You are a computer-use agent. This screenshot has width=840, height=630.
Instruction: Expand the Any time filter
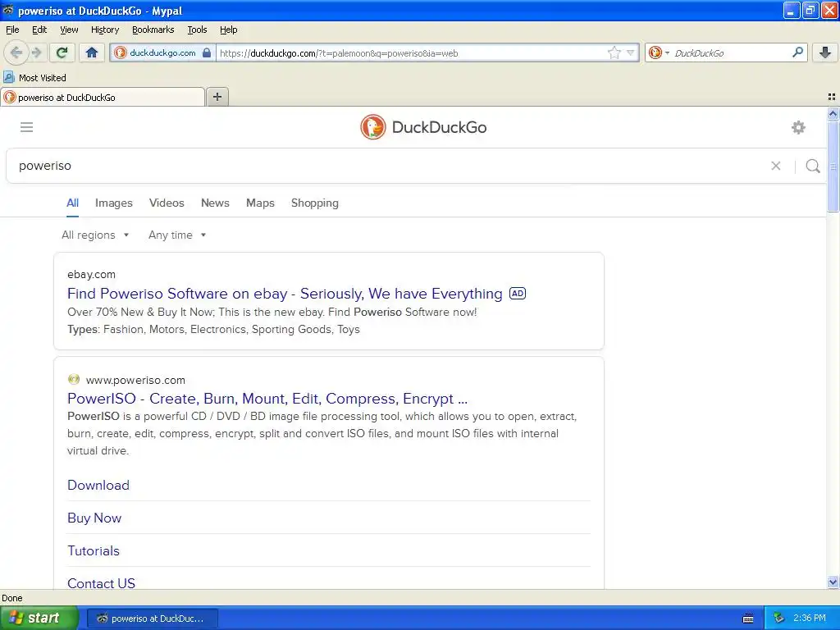point(177,235)
